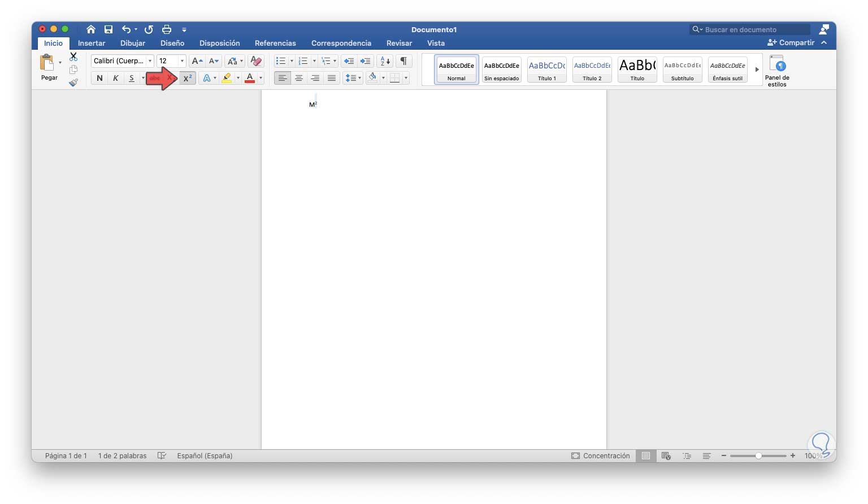The height and width of the screenshot is (504, 868).
Task: Toggle underline S button
Action: tap(132, 78)
